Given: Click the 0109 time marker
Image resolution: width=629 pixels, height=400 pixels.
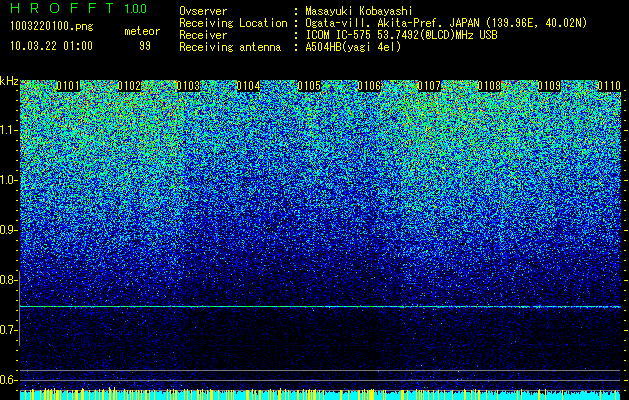Looking at the screenshot, I should click(549, 86).
